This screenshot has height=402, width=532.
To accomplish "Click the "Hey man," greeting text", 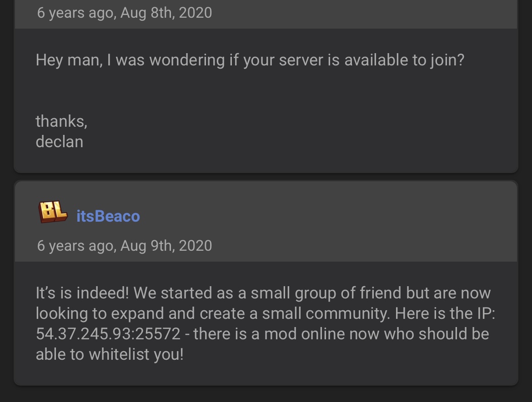I will click(x=69, y=60).
